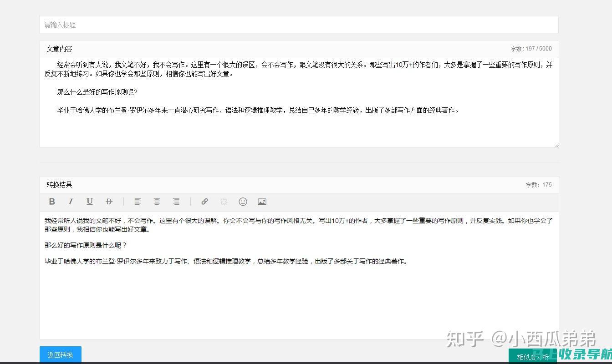Click the 字数 : 197 / 5000 counter

point(531,49)
